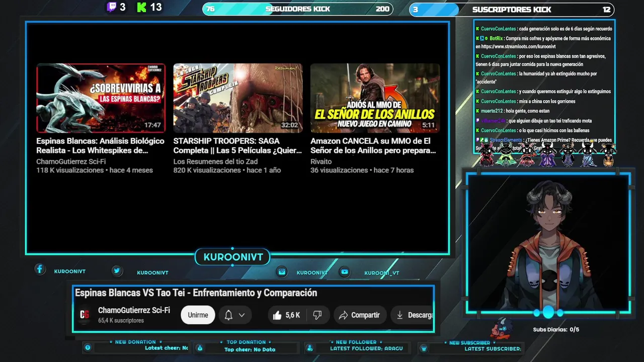Viewport: 644px width, 362px height.
Task: Click chat message from muerto212
Action: click(x=513, y=111)
